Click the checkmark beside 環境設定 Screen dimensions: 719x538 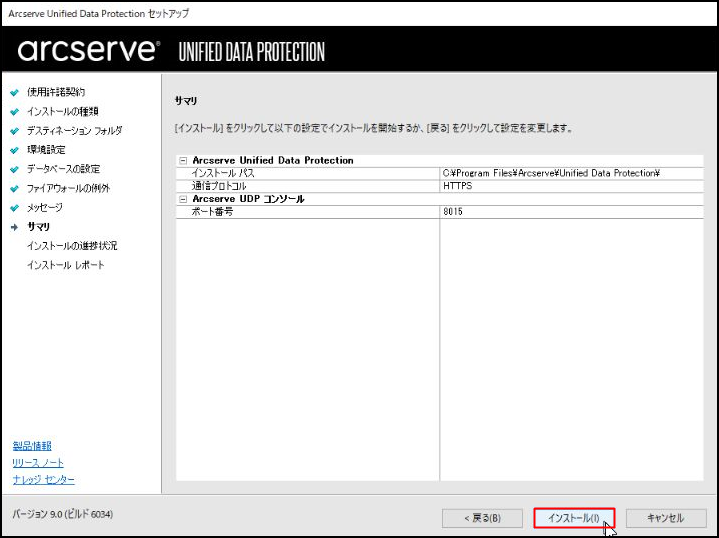14,150
